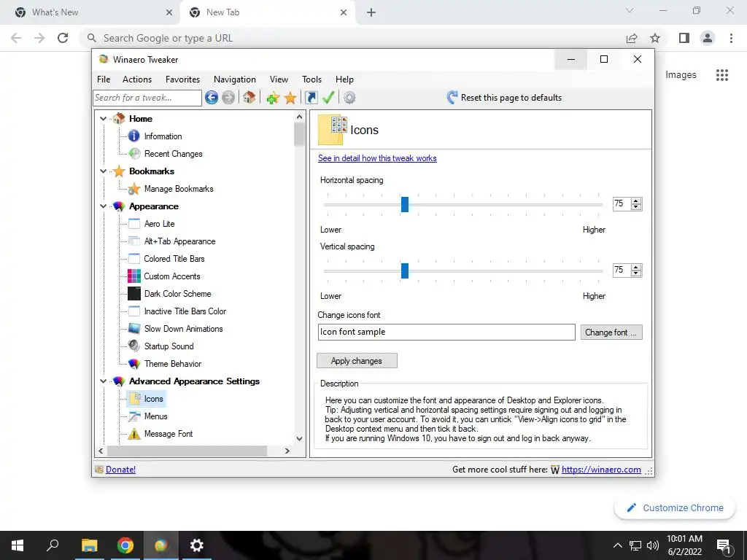Image resolution: width=747 pixels, height=560 pixels.
Task: Open Startup Sound tweak
Action: 169,346
